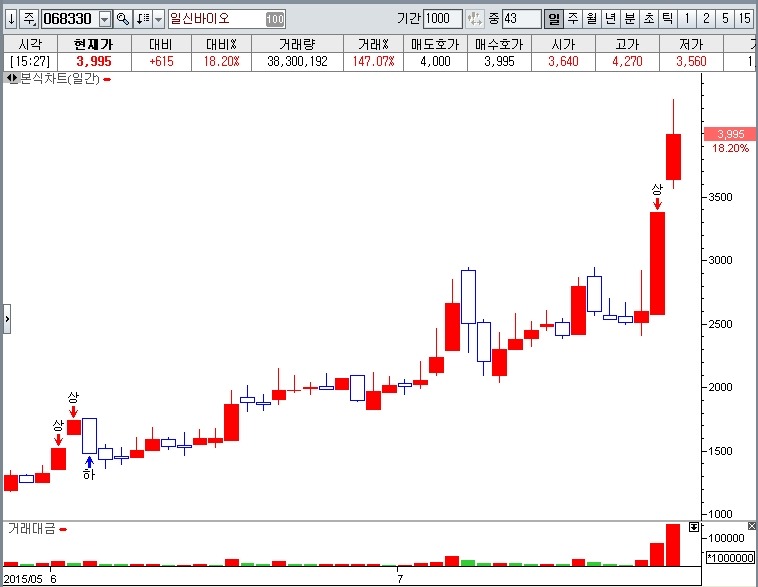Click the red dash marker after 거래대금
758x587 pixels.
pos(63,530)
